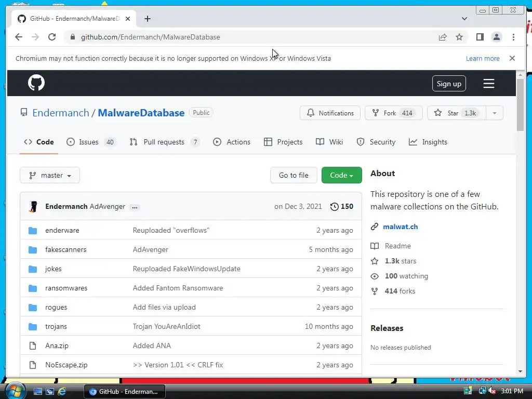Click the Ana.zip file icon
532x399 pixels.
pyautogui.click(x=33, y=345)
